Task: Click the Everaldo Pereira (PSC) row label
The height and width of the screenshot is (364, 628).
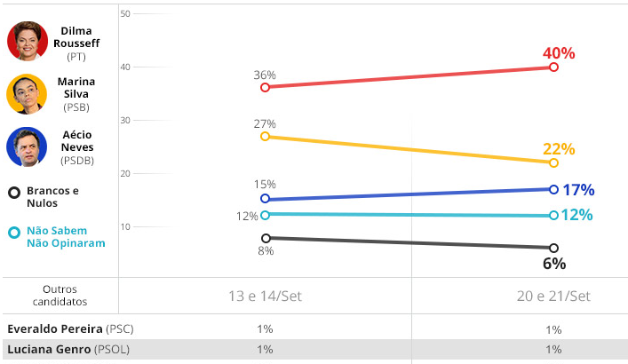Action: (68, 329)
